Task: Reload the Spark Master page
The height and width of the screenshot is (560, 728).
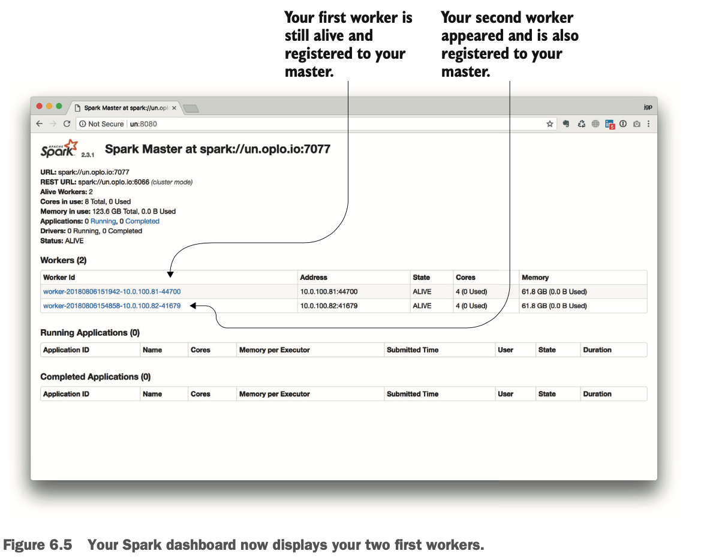Action: pyautogui.click(x=67, y=124)
